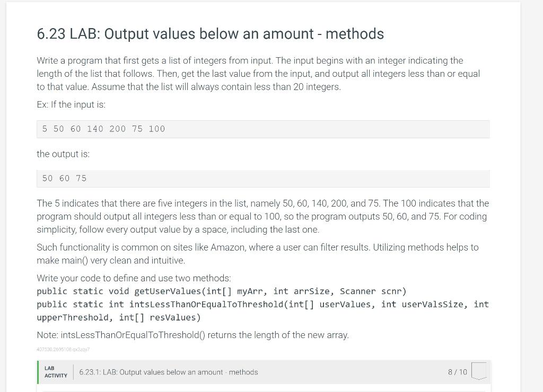Click the completion badge icon beside 8 / 10
Image resolution: width=543 pixels, height=392 pixels.
point(479,371)
